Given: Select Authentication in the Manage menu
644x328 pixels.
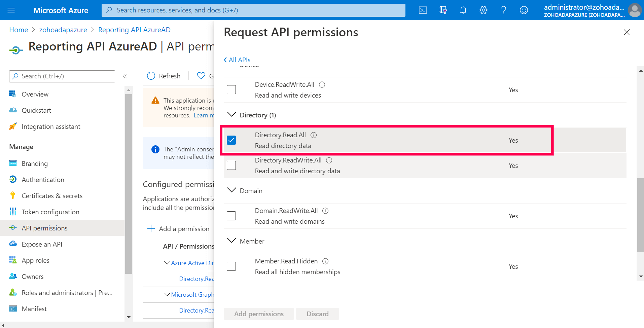Looking at the screenshot, I should (43, 180).
